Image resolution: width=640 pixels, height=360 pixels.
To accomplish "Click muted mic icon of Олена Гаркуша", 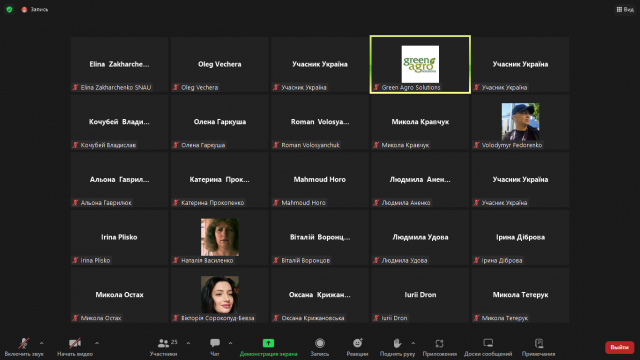I will [x=176, y=145].
